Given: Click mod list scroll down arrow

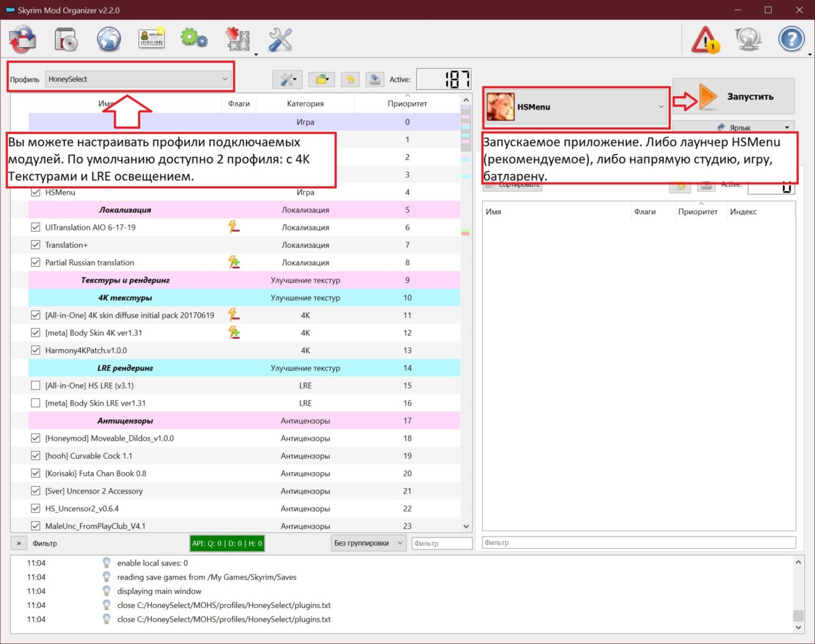Looking at the screenshot, I should [466, 526].
